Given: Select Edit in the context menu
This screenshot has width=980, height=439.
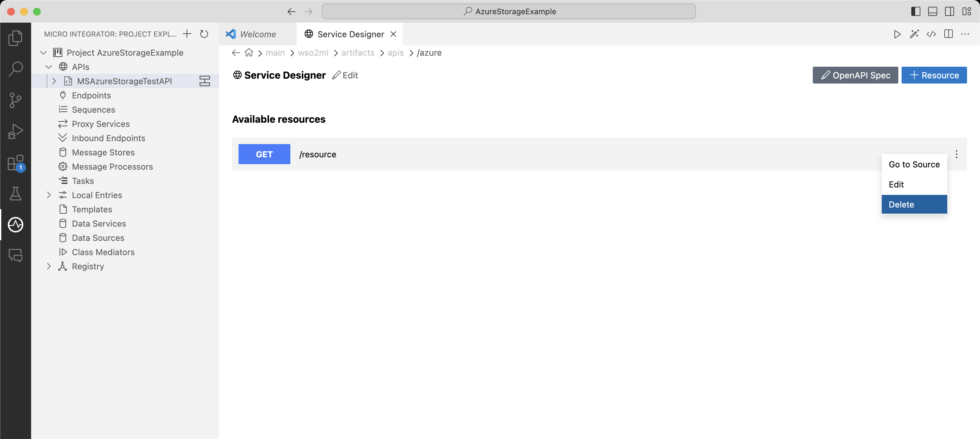Looking at the screenshot, I should point(914,184).
